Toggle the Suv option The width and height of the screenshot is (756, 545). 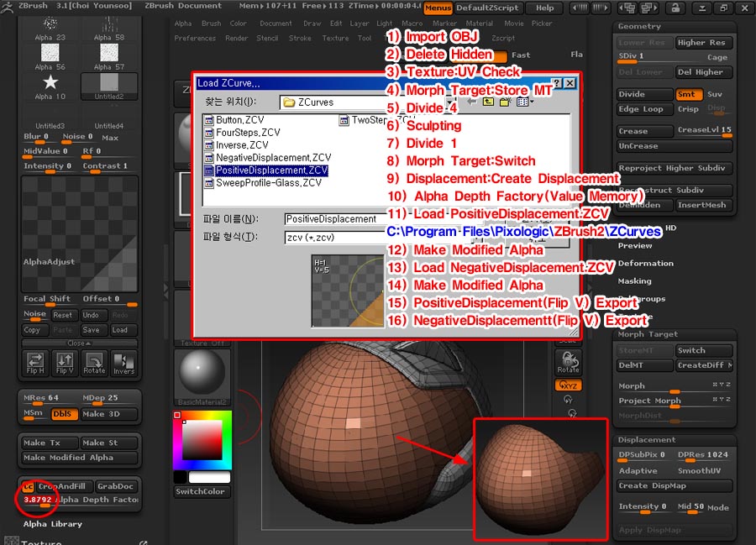715,94
